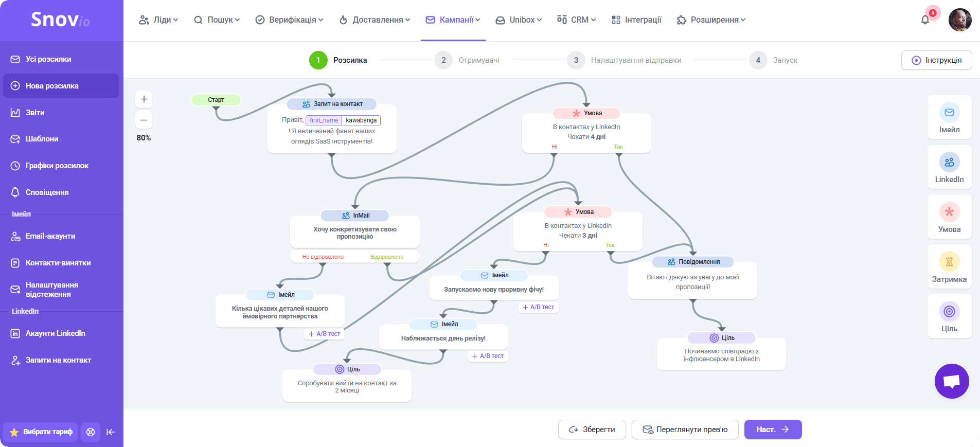Go to step 1 Розсилка

pyautogui.click(x=338, y=60)
